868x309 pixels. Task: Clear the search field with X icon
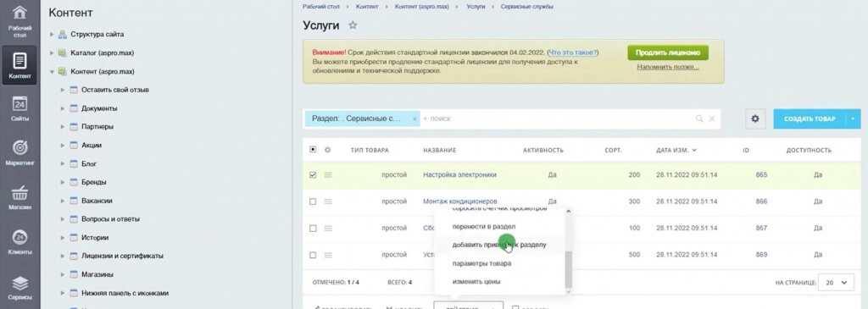coord(712,119)
